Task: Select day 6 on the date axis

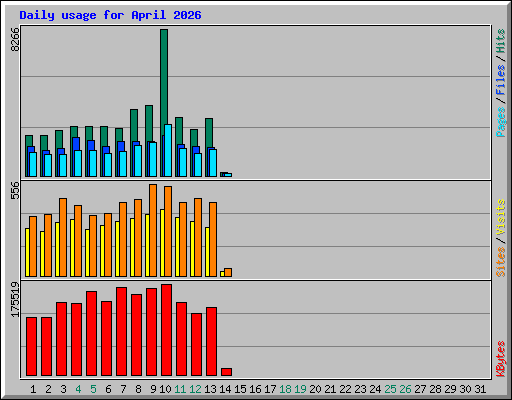Action: click(108, 389)
